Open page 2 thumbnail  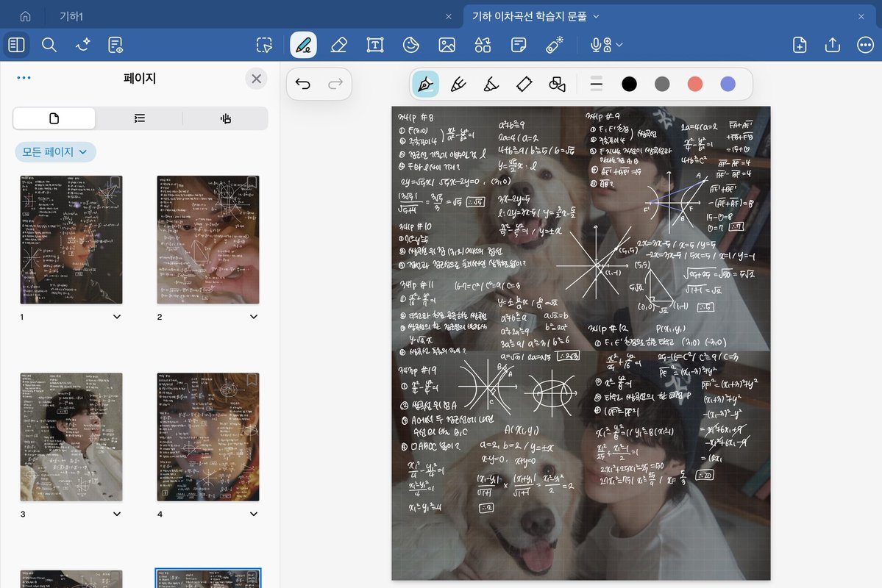point(208,240)
